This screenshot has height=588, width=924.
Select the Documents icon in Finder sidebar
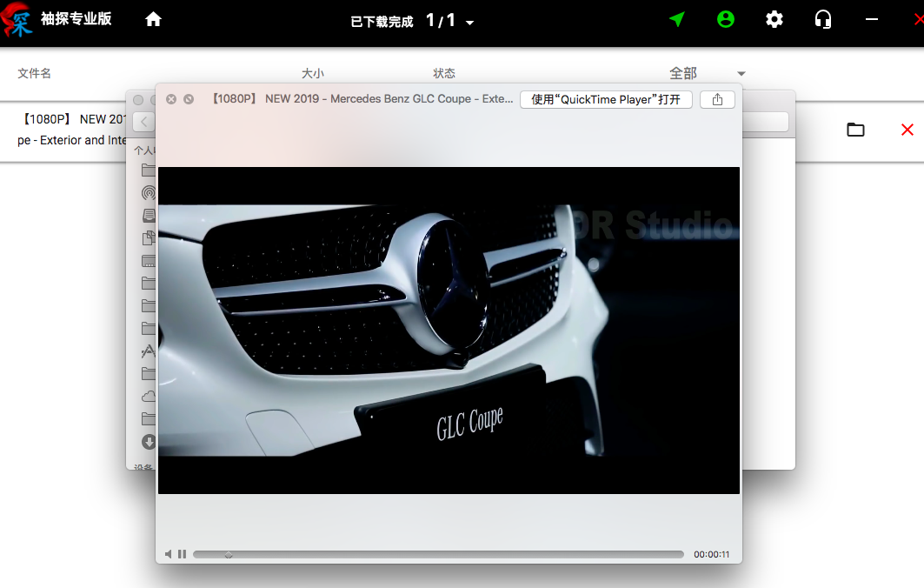tap(149, 237)
